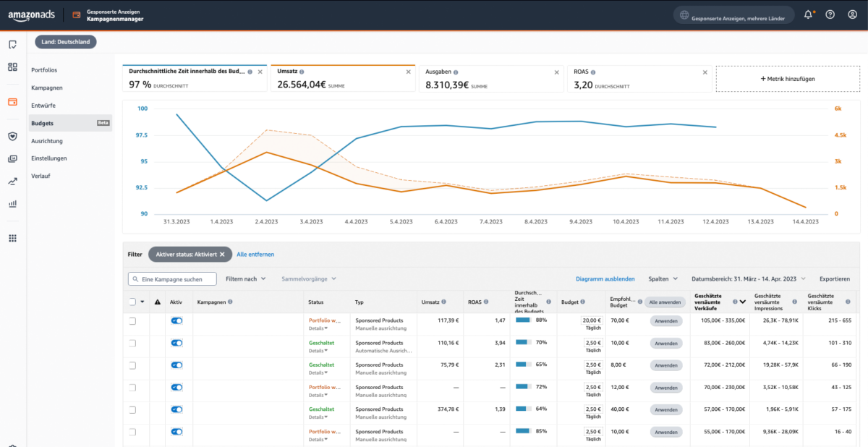This screenshot has height=447, width=868.
Task: Open the dashboard grid icon in left rail
Action: (12, 67)
